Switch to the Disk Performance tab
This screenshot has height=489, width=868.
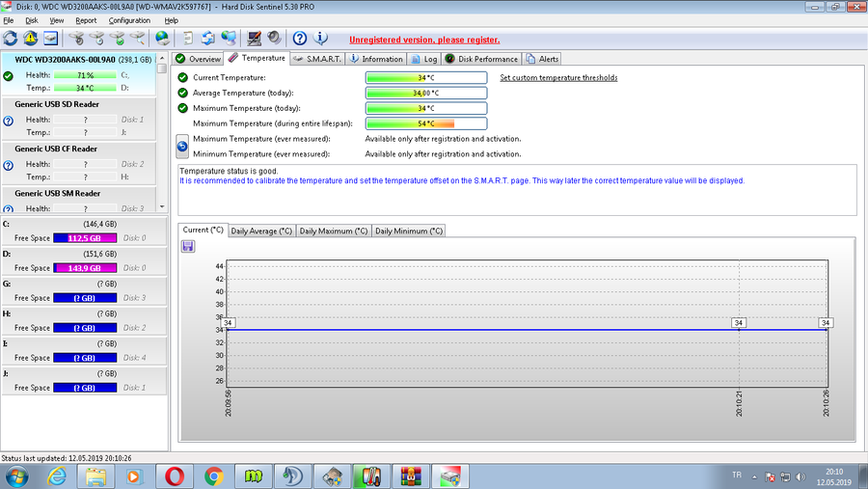(481, 59)
